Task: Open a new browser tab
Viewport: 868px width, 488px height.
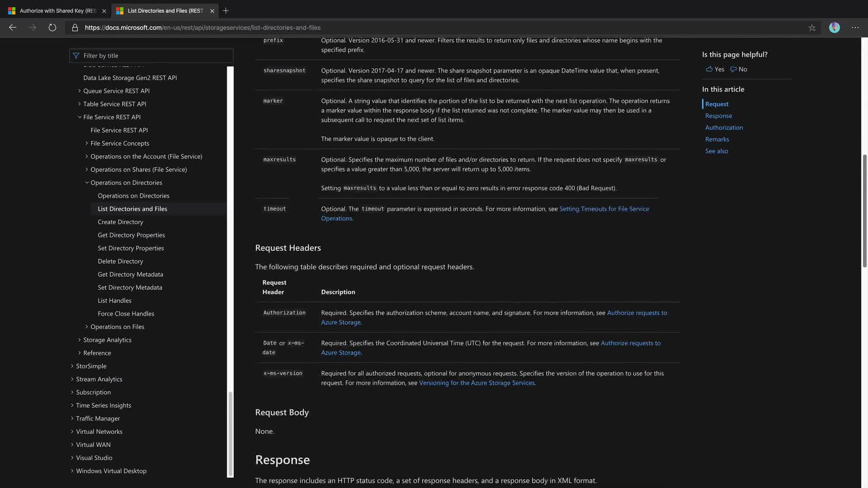Action: pos(226,11)
